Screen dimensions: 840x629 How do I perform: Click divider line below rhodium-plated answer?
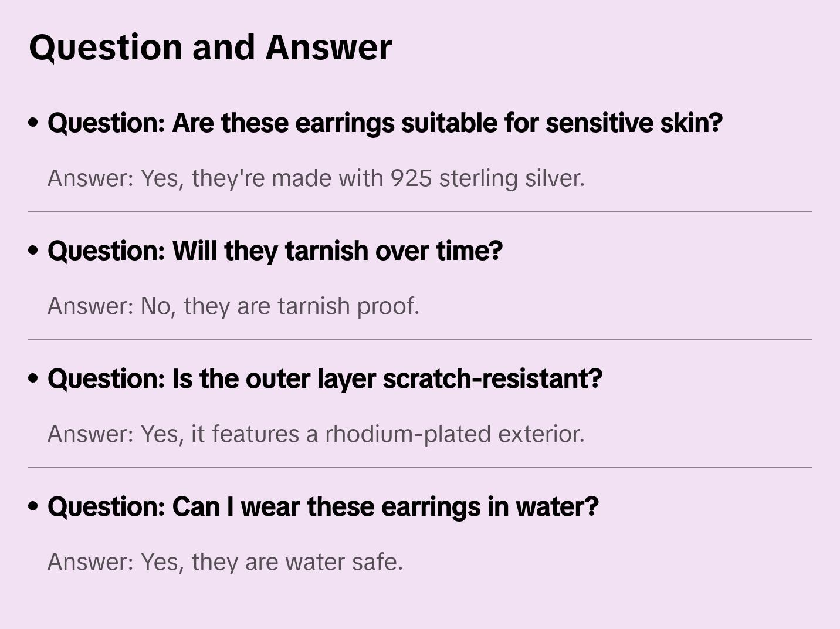click(x=420, y=468)
